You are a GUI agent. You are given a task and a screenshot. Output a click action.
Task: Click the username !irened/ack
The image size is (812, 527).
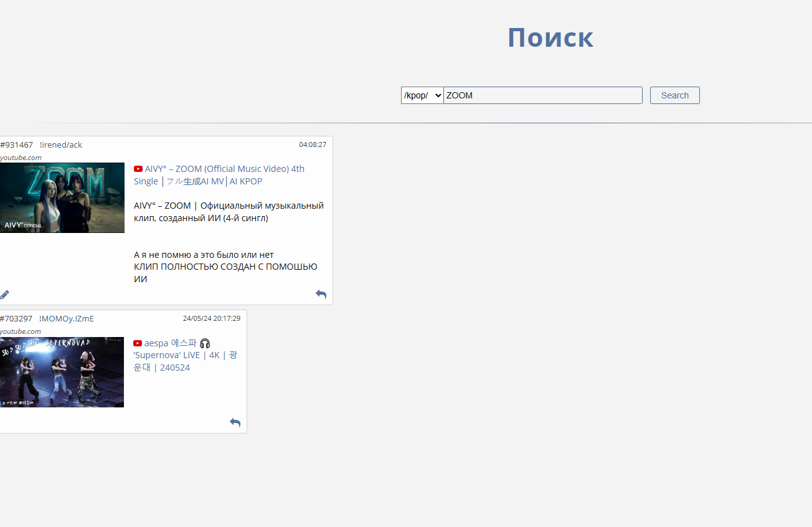coord(61,145)
